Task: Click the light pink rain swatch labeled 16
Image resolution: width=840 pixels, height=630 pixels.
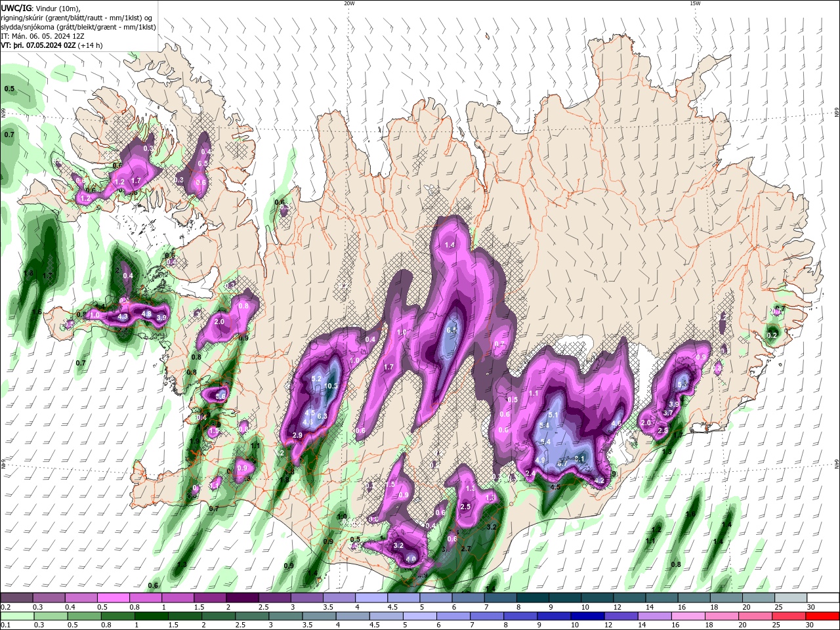Action: (689, 616)
